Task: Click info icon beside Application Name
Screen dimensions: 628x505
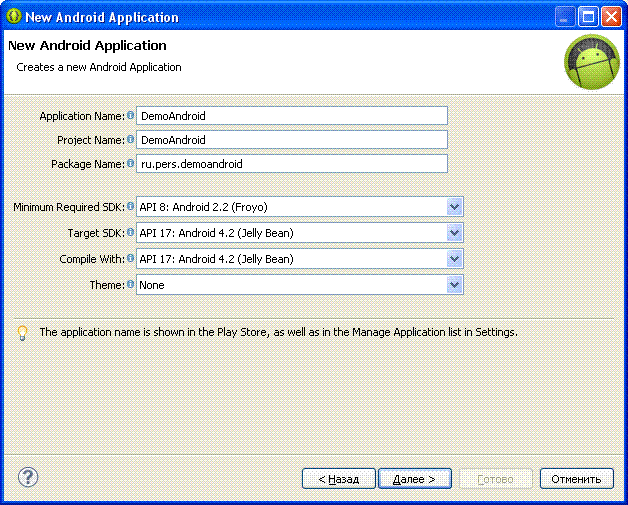Action: point(131,115)
